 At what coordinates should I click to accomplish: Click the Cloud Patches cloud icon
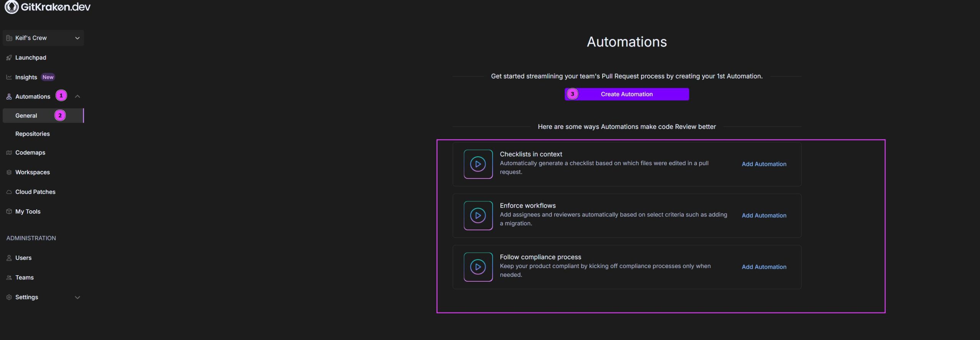9,192
